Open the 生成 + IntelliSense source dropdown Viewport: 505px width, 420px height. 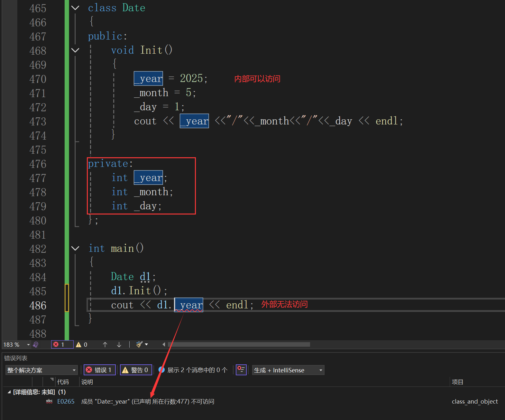(x=288, y=370)
